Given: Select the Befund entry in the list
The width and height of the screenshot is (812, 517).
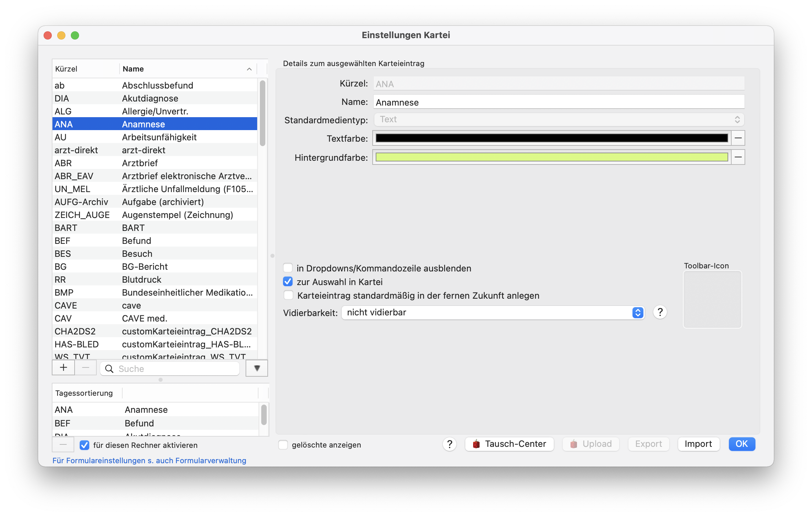Looking at the screenshot, I should click(155, 241).
